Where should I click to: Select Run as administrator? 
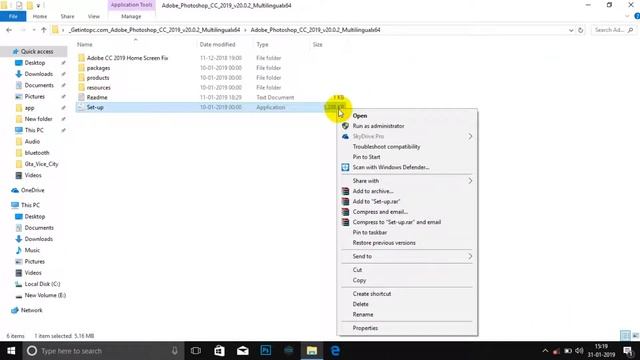pyautogui.click(x=378, y=126)
